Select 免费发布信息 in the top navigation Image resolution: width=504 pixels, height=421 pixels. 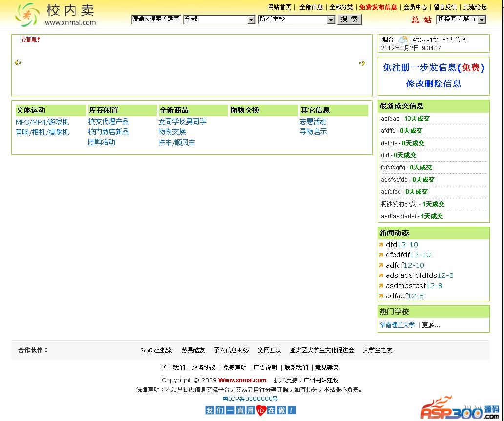(x=378, y=7)
